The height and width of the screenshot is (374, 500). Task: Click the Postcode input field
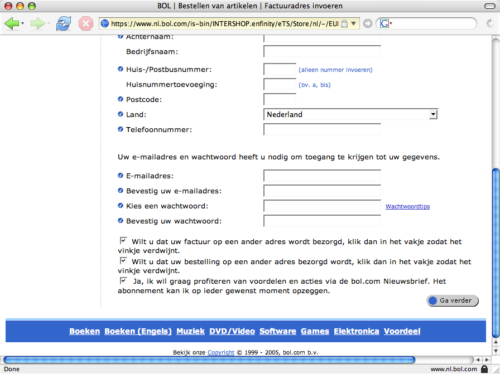(280, 99)
